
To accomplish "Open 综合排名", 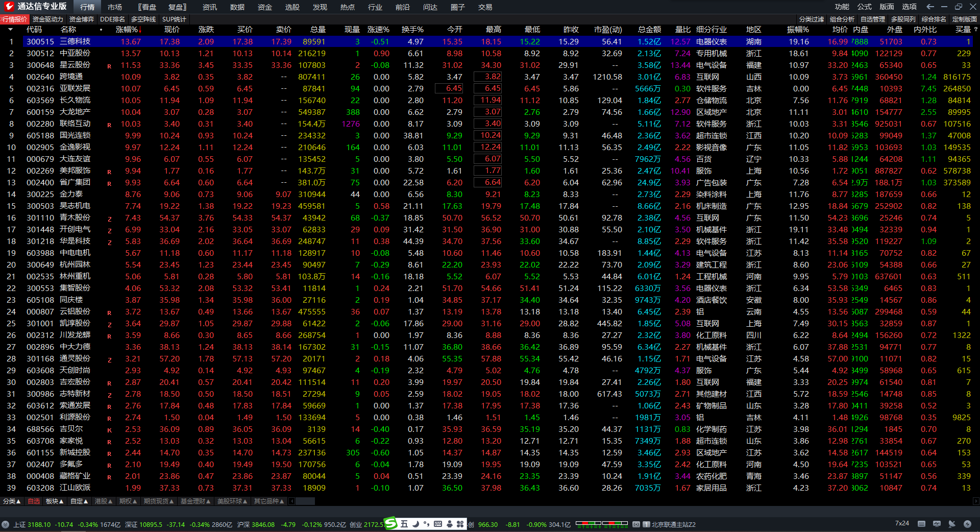I will coord(934,19).
